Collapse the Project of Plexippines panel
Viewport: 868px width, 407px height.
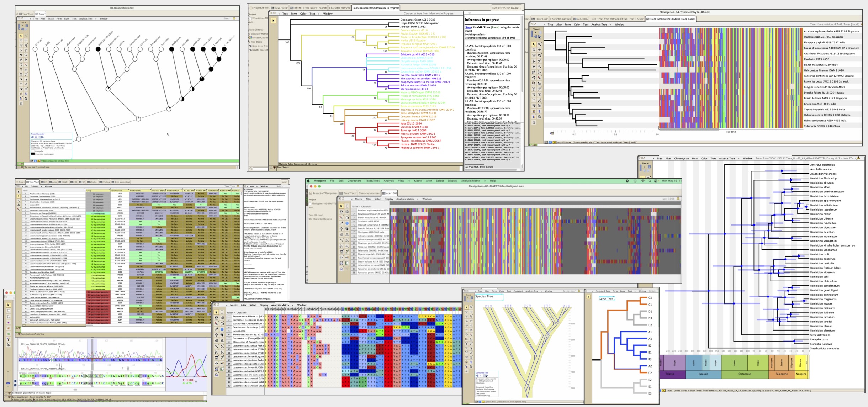pos(311,194)
